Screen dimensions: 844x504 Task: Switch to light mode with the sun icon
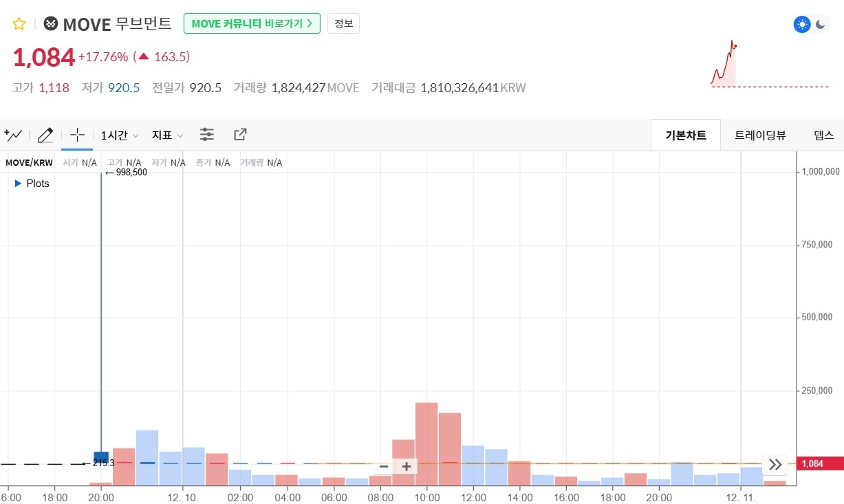(x=802, y=25)
